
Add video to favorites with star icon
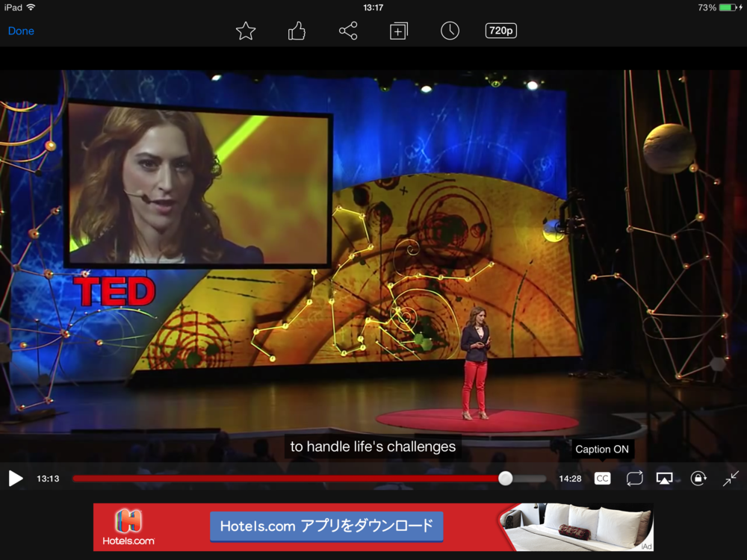[246, 31]
